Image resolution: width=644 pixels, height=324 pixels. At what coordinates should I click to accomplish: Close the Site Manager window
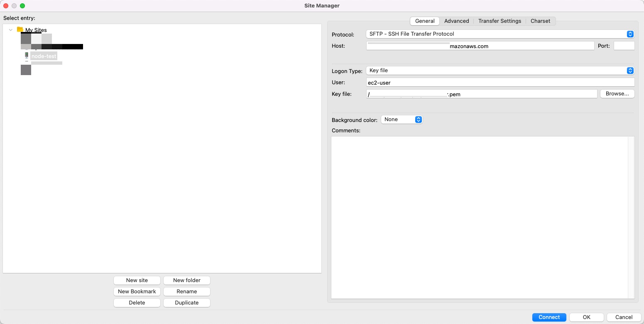click(6, 6)
